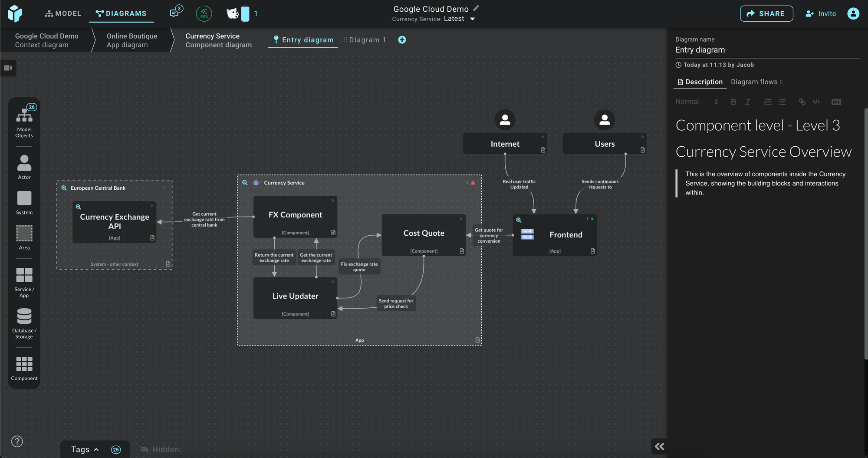Open document icon on Live Updater
868x458 pixels.
click(333, 314)
